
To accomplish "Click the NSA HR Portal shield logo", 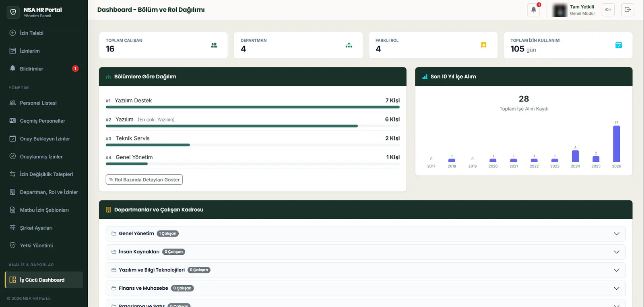I will (x=13, y=12).
